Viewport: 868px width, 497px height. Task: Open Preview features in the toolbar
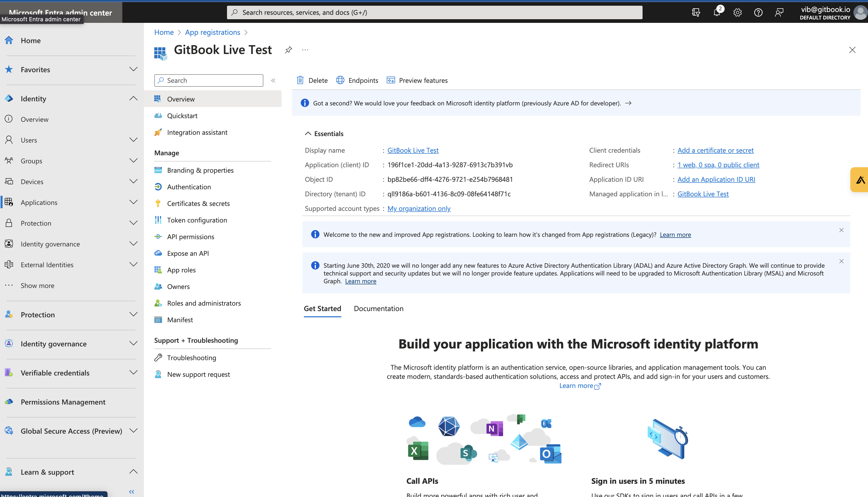click(x=417, y=80)
